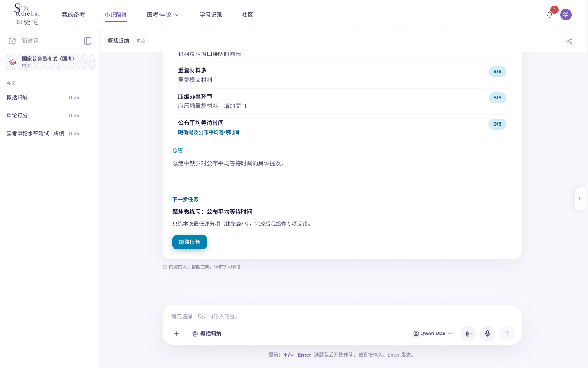
Task: Go to 我的备考 tab
Action: coord(73,15)
